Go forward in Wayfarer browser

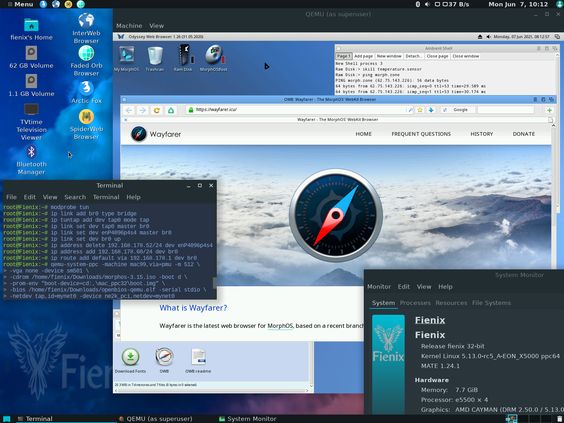pos(142,110)
